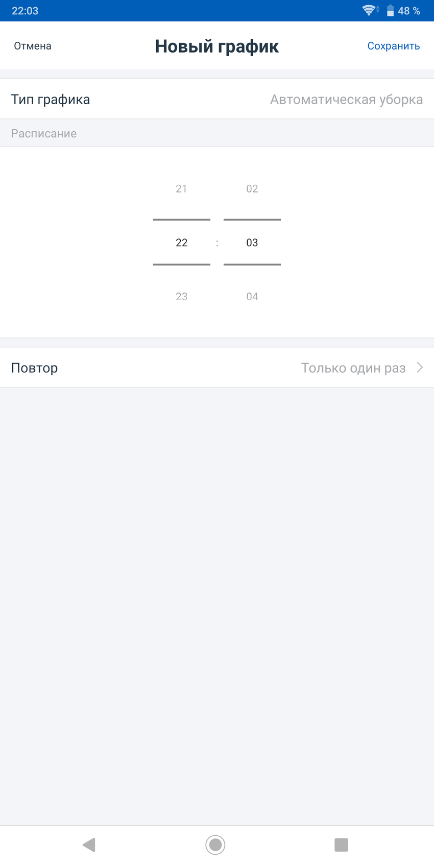This screenshot has width=434, height=868.
Task: Tap the status bar clock 22:03
Action: tap(25, 11)
